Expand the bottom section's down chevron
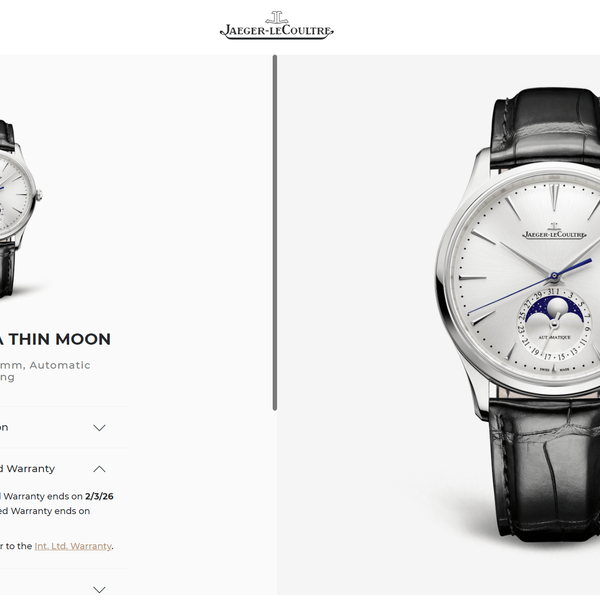Viewport: 600px width, 600px height. pos(99,590)
